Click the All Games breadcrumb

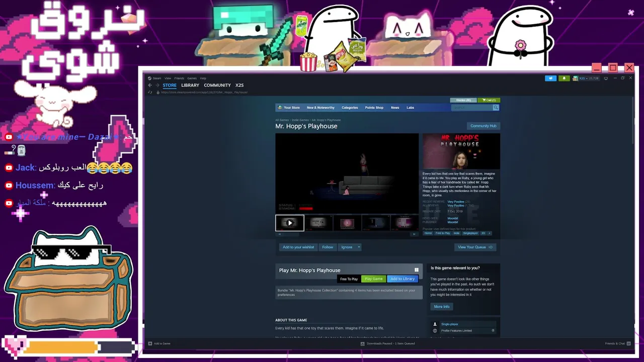(x=282, y=120)
